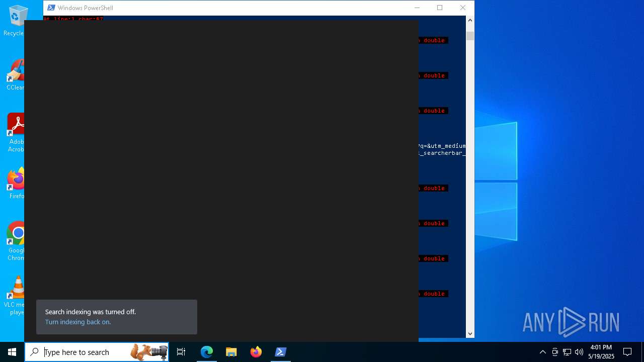Open Task View on the taskbar
Viewport: 644px width, 362px height.
pyautogui.click(x=181, y=352)
